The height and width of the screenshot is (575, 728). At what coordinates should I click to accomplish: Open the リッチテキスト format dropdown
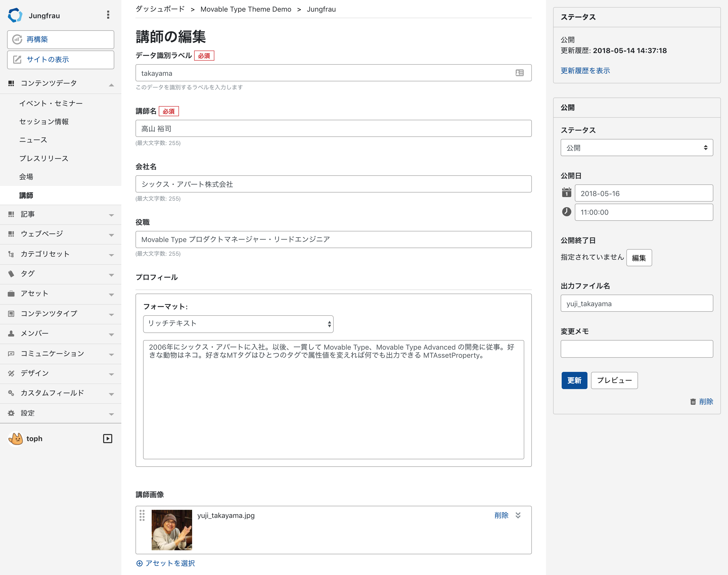point(238,324)
